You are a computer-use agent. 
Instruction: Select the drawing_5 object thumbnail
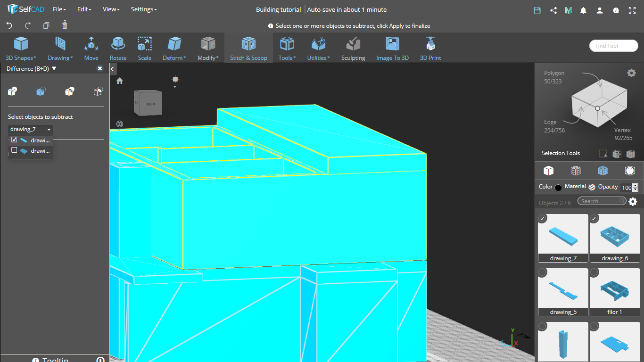coord(563,292)
